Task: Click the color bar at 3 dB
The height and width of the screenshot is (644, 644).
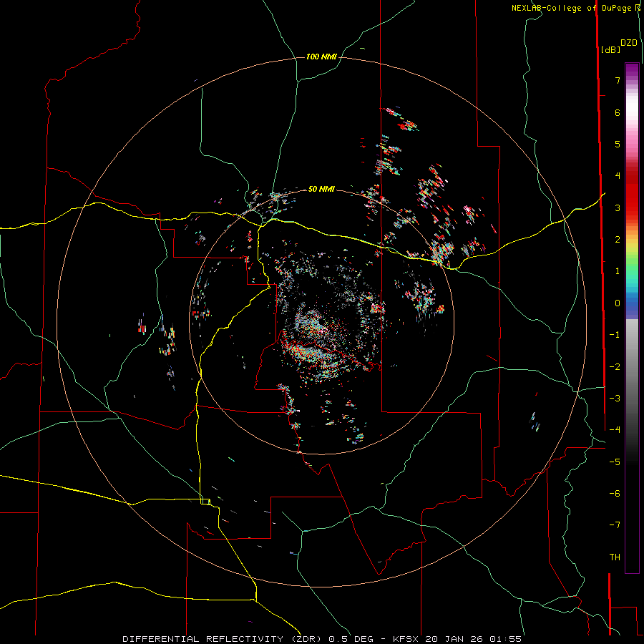Action: pos(632,208)
